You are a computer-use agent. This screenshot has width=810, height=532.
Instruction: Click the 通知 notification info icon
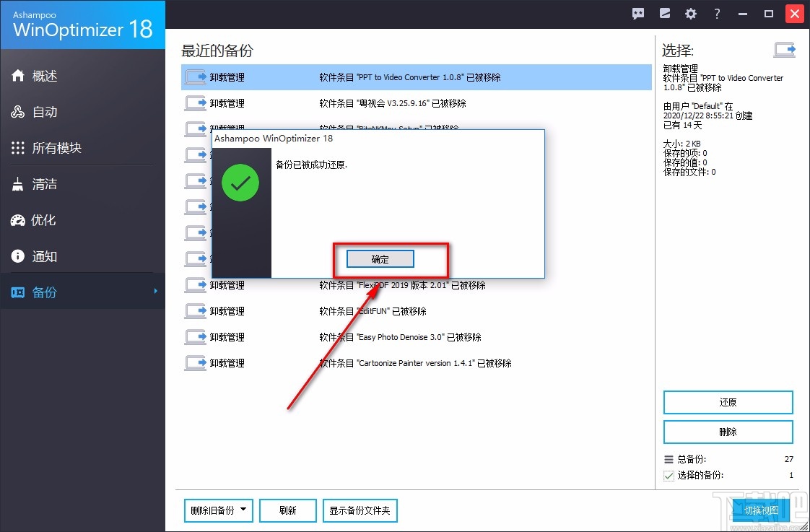click(19, 256)
